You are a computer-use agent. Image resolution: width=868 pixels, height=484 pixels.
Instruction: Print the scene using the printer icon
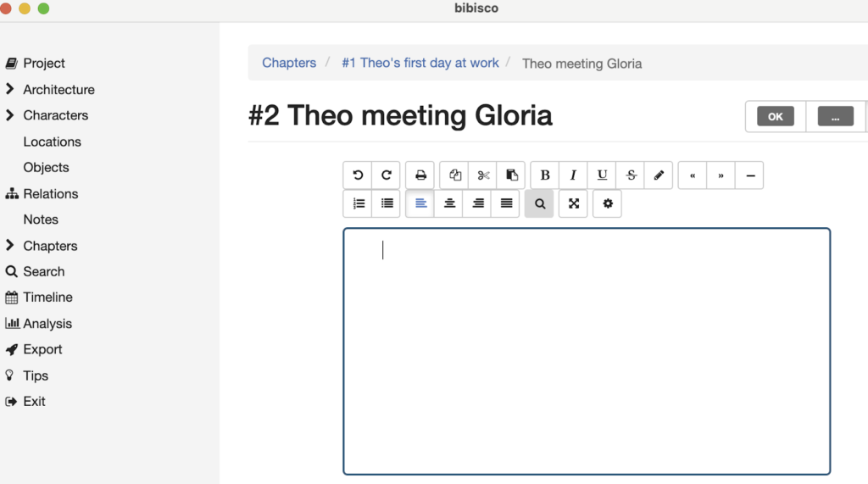pos(420,175)
